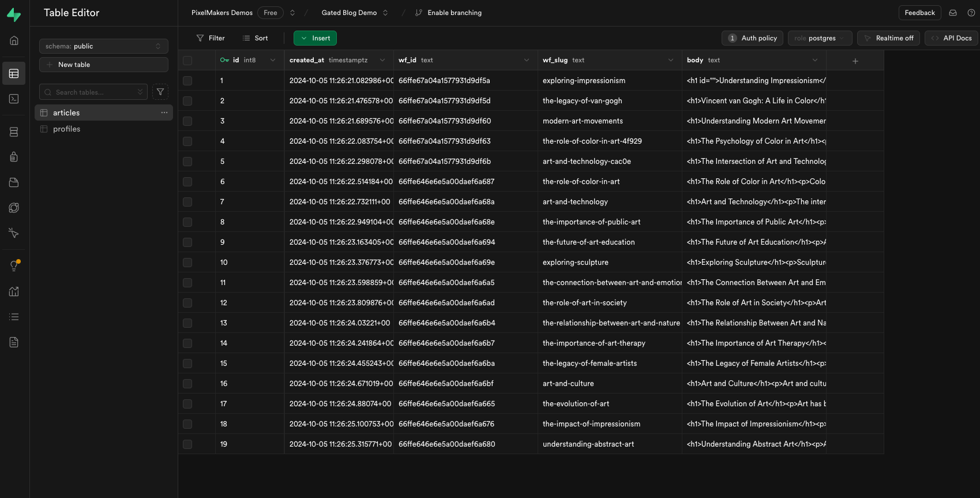Click cell art-and-technology-cac0e

[610, 162]
